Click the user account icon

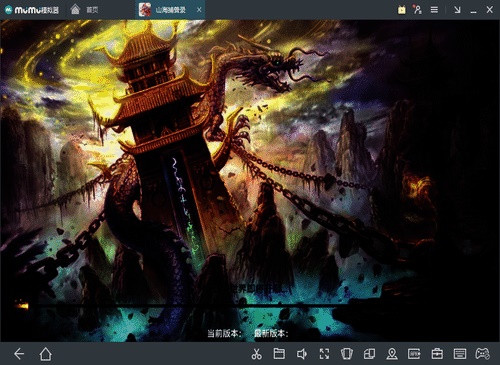pos(417,10)
